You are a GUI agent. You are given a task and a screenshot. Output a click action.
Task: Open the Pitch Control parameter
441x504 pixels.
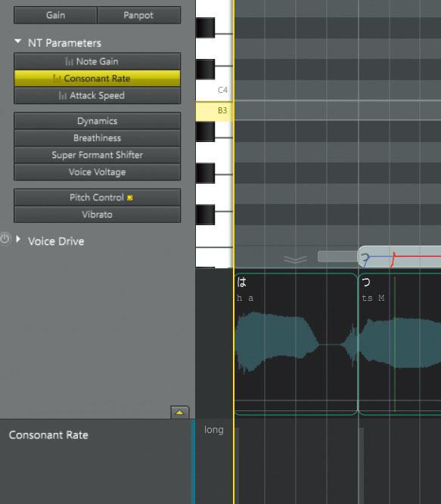tap(97, 197)
